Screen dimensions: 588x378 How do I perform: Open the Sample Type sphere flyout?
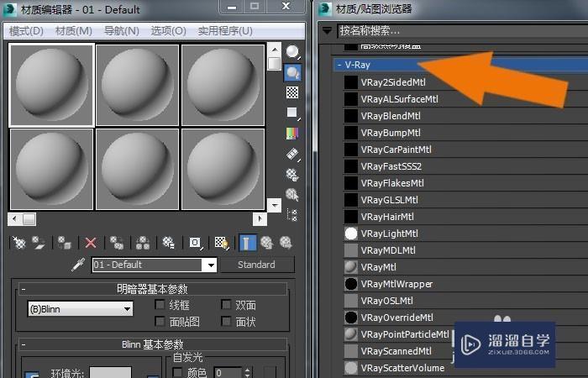(x=292, y=52)
